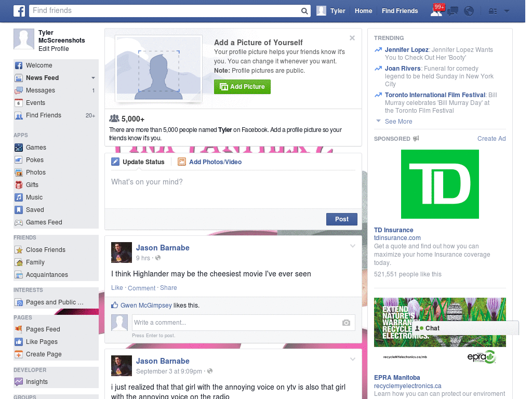Viewport: 532px width, 399px height.
Task: Open Pages and Public sidebar item
Action: click(54, 302)
